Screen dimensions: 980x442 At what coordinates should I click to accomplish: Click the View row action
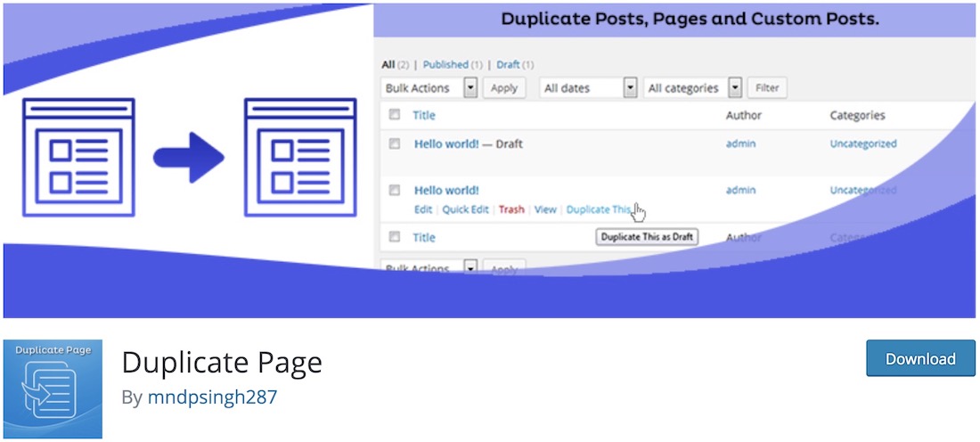point(545,209)
